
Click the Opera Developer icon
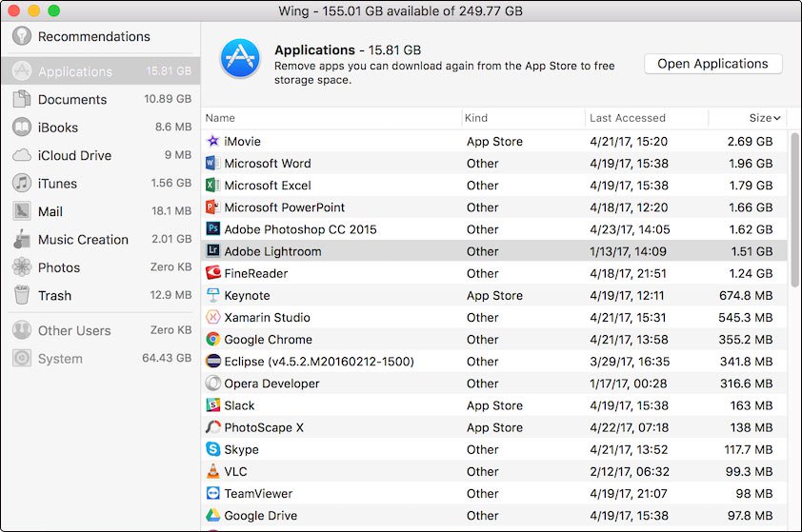(x=212, y=383)
